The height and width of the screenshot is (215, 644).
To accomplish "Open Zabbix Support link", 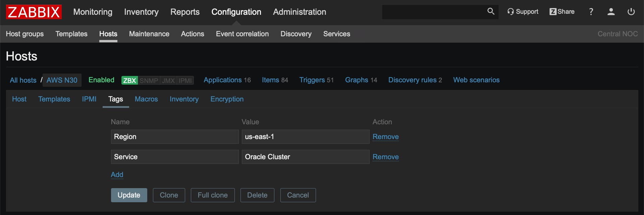I will coord(523,12).
